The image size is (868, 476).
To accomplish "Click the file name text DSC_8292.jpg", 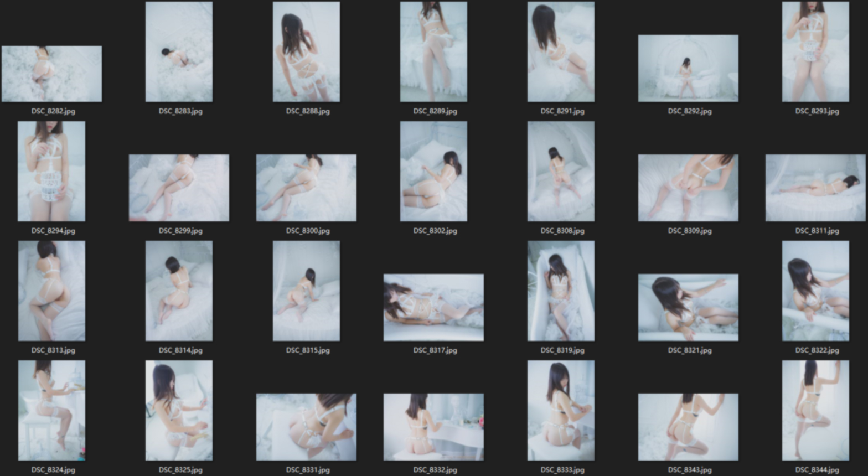I will (x=690, y=111).
